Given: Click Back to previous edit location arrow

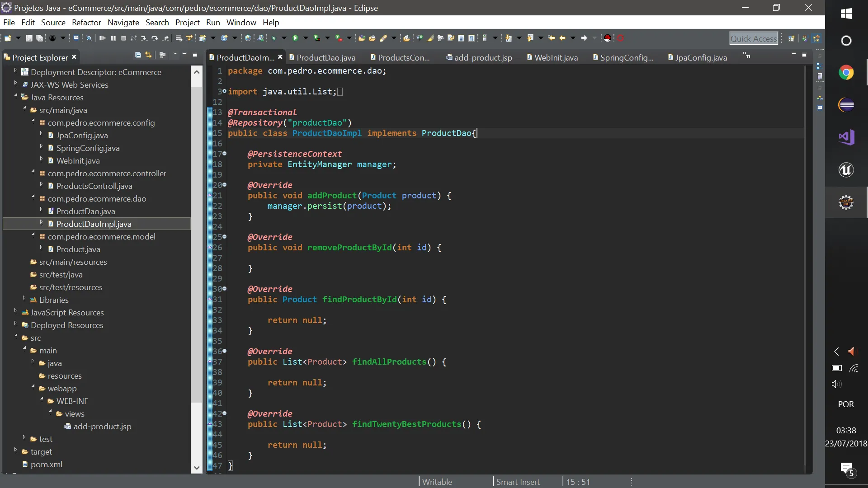Looking at the screenshot, I should point(552,38).
